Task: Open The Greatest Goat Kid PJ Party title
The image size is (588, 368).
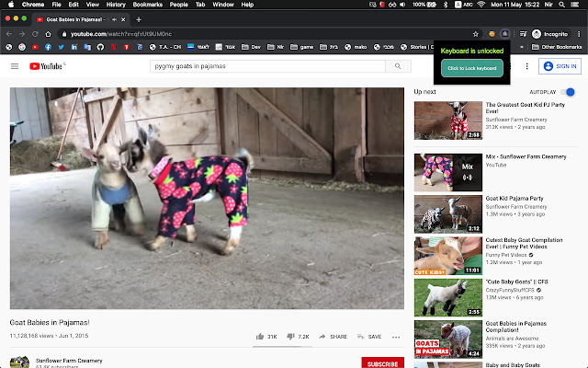Action: (x=525, y=108)
